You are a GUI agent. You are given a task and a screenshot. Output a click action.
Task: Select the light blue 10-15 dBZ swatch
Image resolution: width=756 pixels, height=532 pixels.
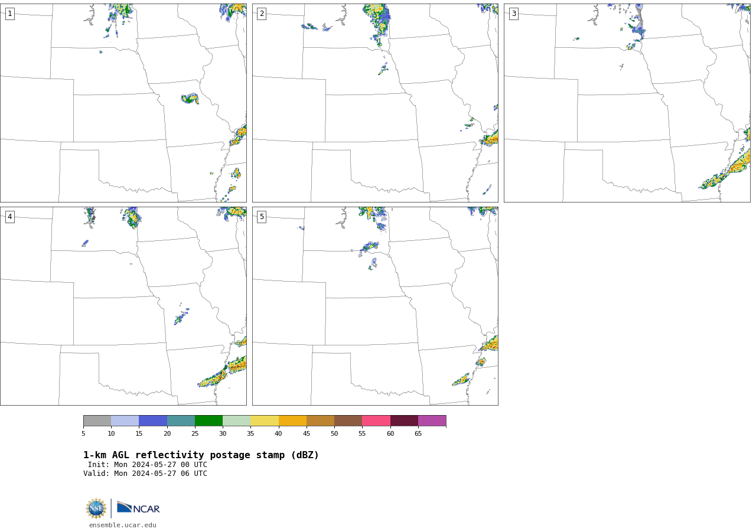(125, 421)
